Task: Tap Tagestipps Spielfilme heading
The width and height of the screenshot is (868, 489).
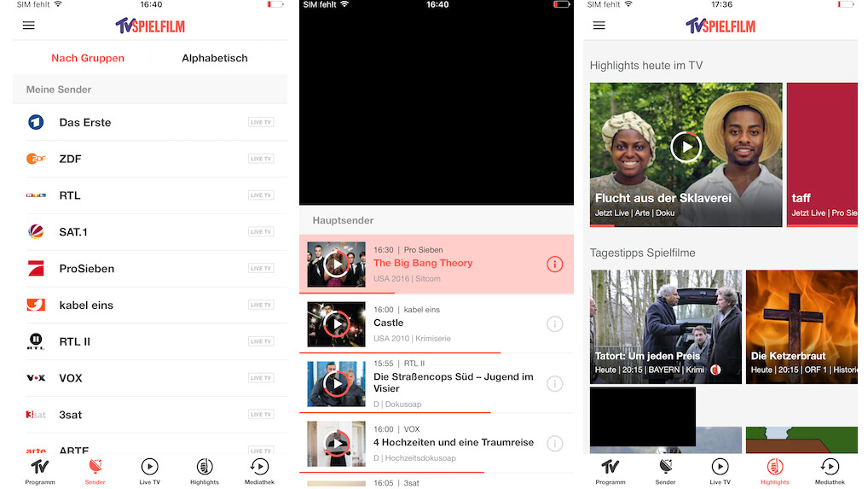Action: 642,253
